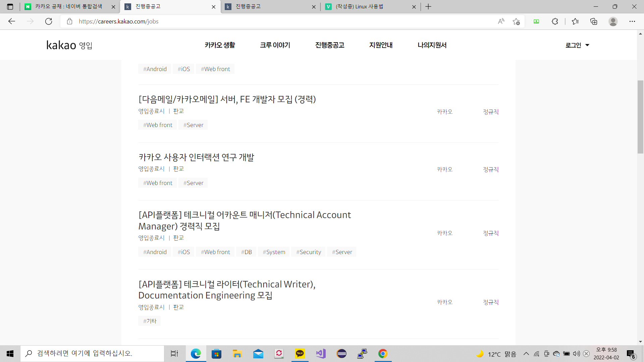644x362 pixels.
Task: Open the Technical Account Manager posting
Action: [245, 220]
